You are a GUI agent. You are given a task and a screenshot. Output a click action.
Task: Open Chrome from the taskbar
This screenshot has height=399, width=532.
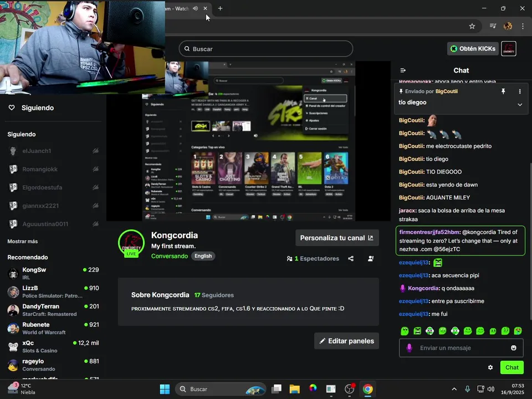(x=368, y=389)
